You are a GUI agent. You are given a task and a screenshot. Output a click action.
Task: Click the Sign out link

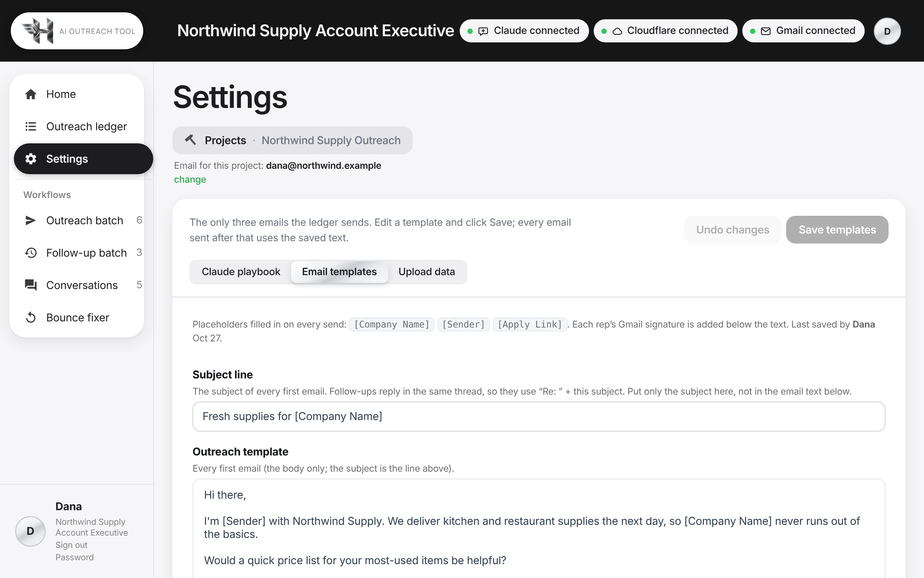[71, 545]
